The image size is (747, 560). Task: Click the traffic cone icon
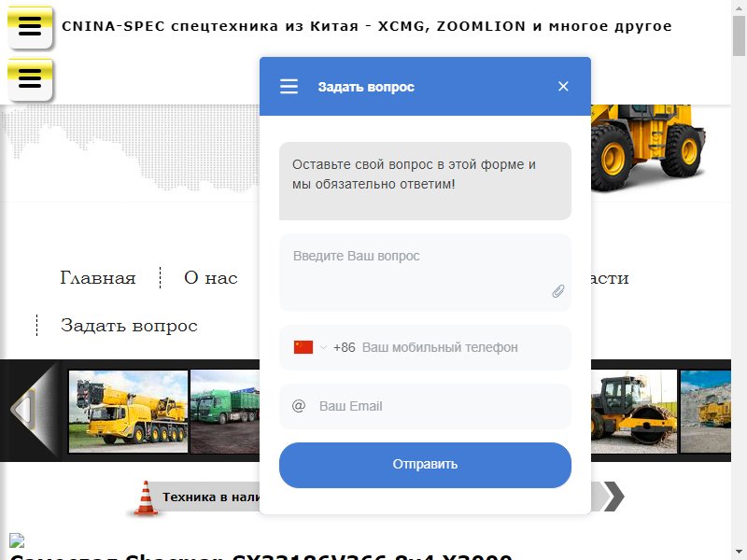pyautogui.click(x=146, y=498)
